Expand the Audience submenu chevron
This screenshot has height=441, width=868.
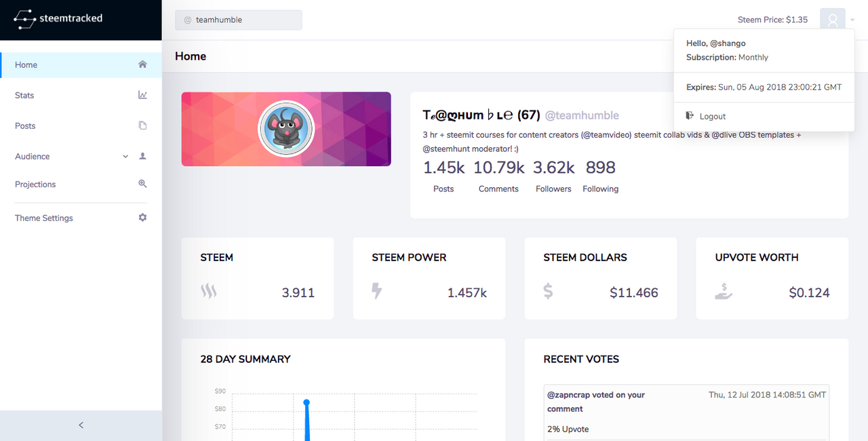tap(125, 157)
